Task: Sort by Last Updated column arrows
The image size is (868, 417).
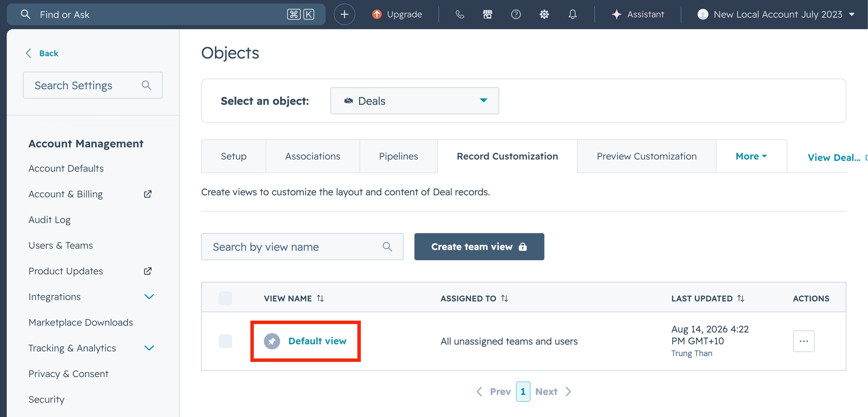Action: pos(741,299)
